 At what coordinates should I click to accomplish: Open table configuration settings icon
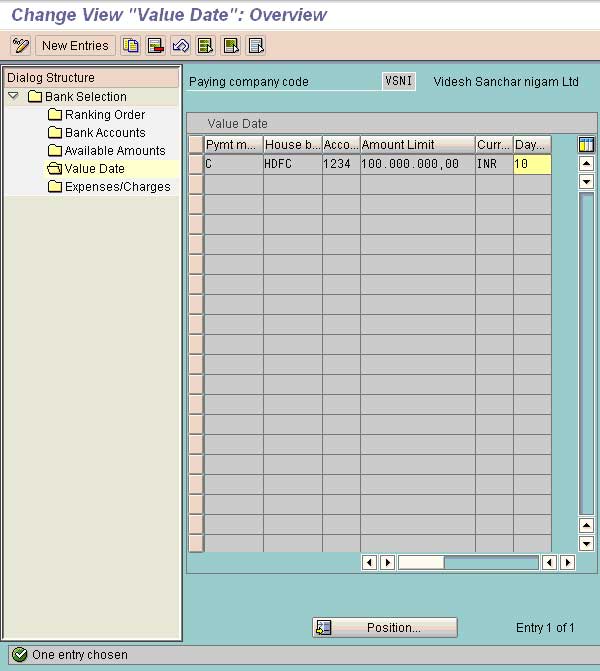(x=587, y=145)
